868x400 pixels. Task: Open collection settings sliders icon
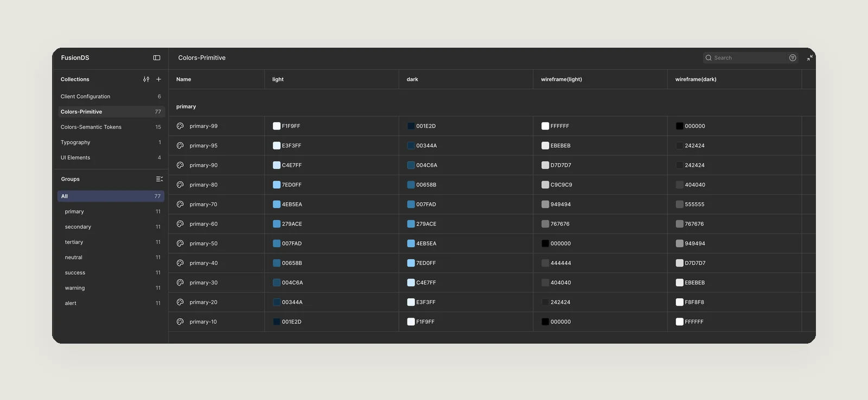146,79
